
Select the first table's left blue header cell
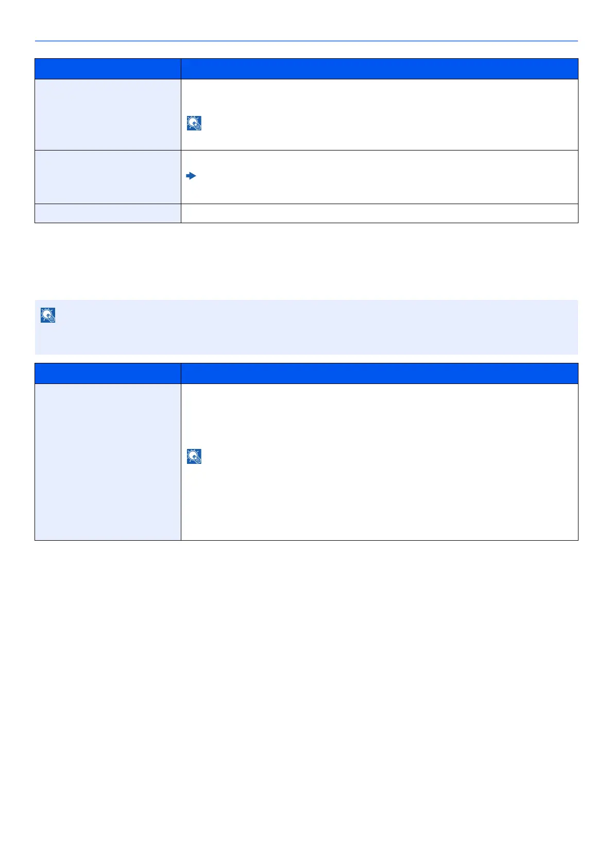(108, 69)
